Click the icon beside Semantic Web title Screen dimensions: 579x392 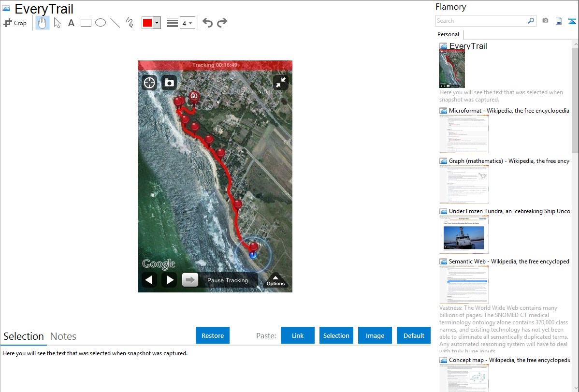click(x=443, y=261)
